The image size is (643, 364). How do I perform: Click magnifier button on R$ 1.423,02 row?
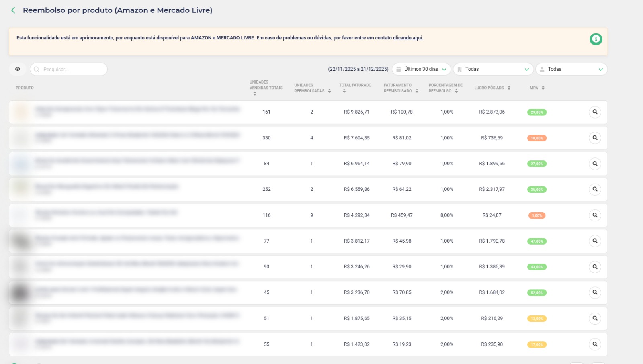coord(595,344)
